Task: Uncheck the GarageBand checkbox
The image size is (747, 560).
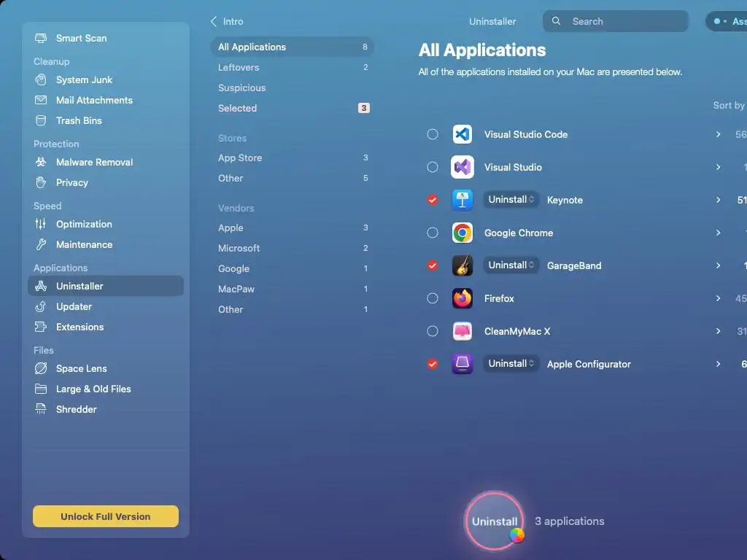Action: 432,265
